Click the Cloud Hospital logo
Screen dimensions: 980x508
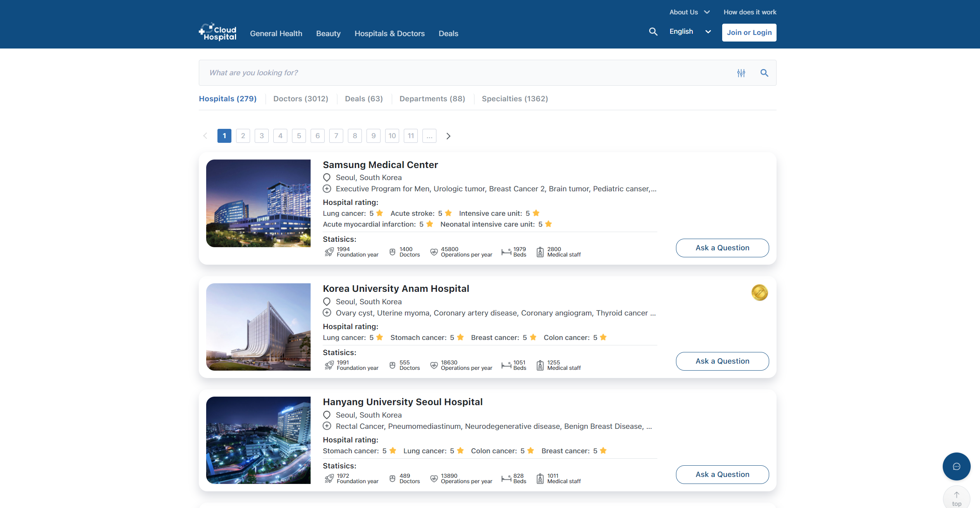[x=217, y=32]
